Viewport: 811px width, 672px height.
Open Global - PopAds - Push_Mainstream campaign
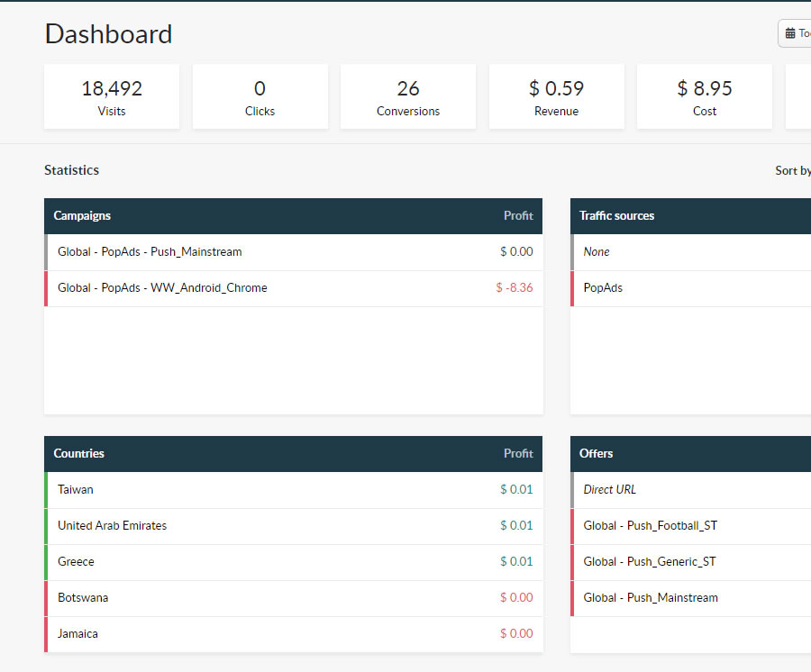pyautogui.click(x=293, y=252)
